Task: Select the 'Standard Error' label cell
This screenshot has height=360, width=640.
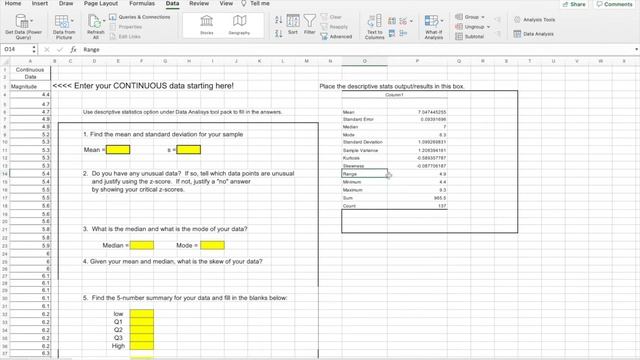Action: point(364,119)
